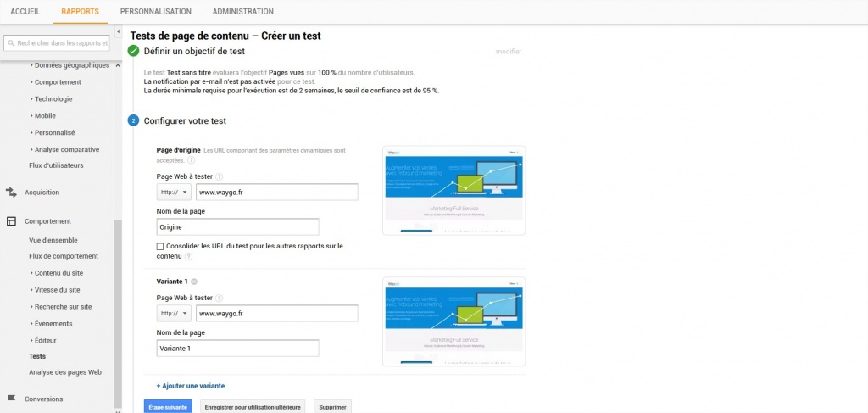Open Flux de comportement report
The image size is (868, 413).
pos(64,256)
